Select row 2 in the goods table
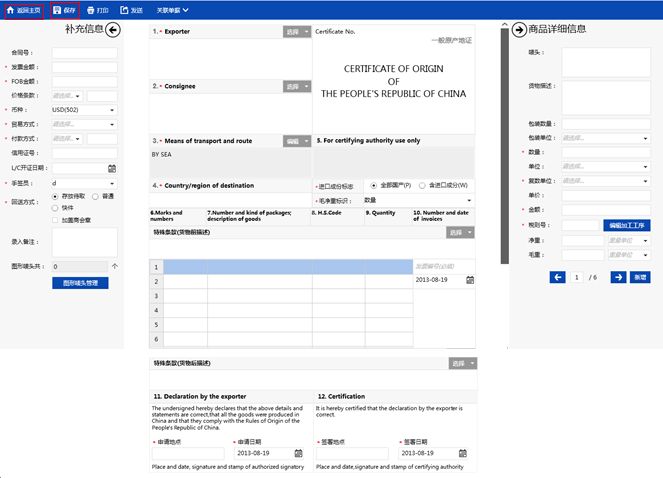The width and height of the screenshot is (663, 478). point(156,282)
